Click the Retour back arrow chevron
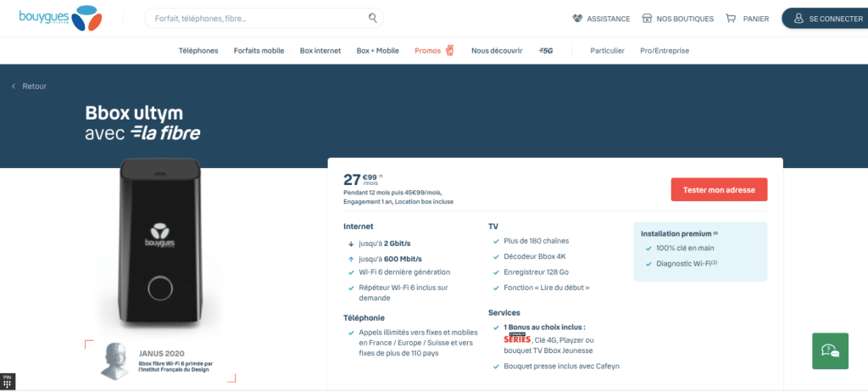 pos(14,87)
